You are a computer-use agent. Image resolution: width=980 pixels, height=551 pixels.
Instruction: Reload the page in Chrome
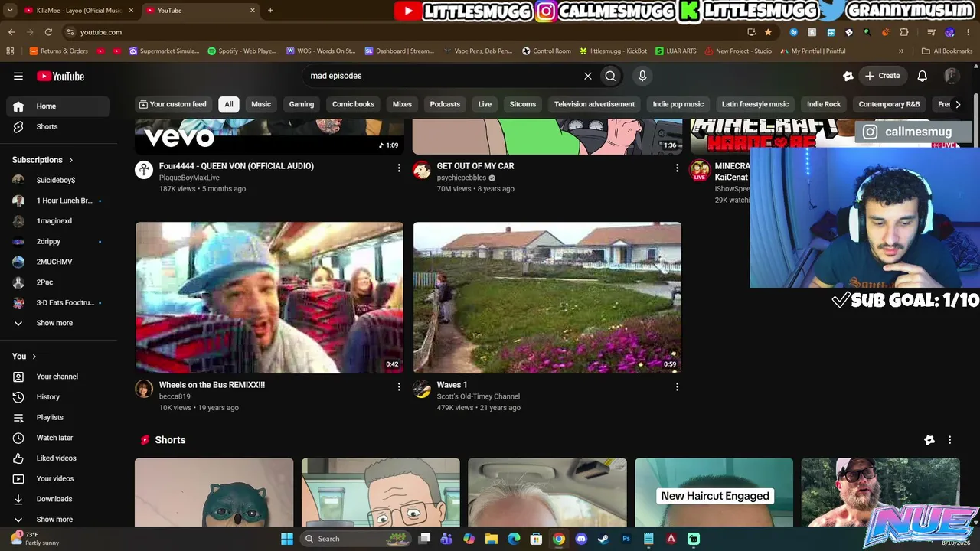[48, 32]
